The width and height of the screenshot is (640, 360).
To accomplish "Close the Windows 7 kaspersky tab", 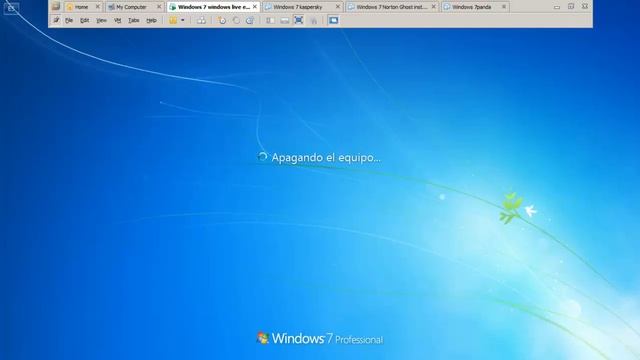I will (x=338, y=7).
